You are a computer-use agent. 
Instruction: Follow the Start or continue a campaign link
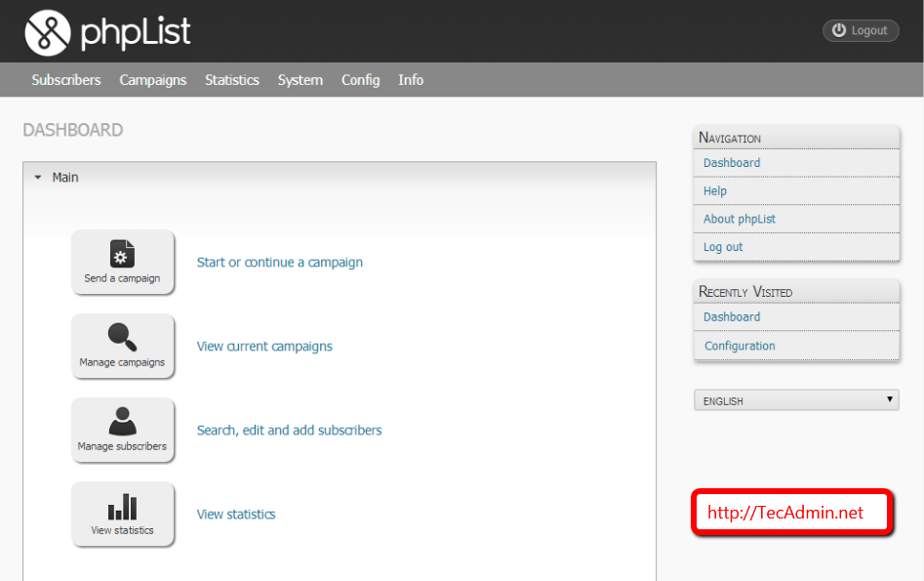pyautogui.click(x=280, y=263)
